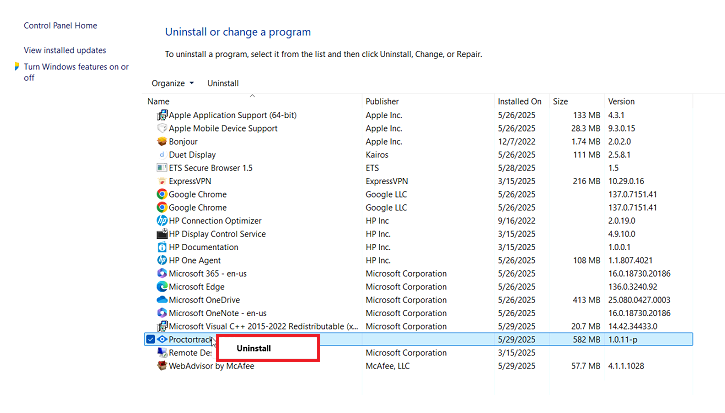Click ETS publisher cell

pyautogui.click(x=372, y=168)
